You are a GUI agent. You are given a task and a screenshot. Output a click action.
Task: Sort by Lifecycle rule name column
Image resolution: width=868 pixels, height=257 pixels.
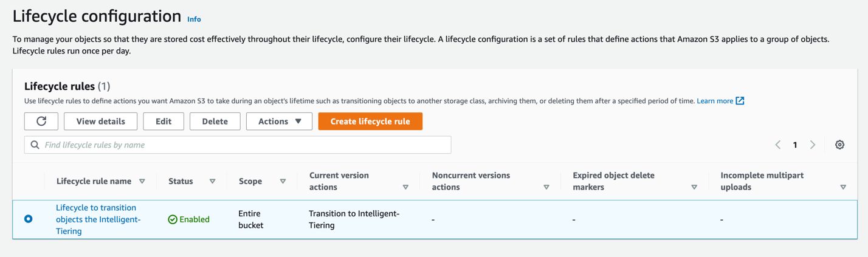point(142,181)
